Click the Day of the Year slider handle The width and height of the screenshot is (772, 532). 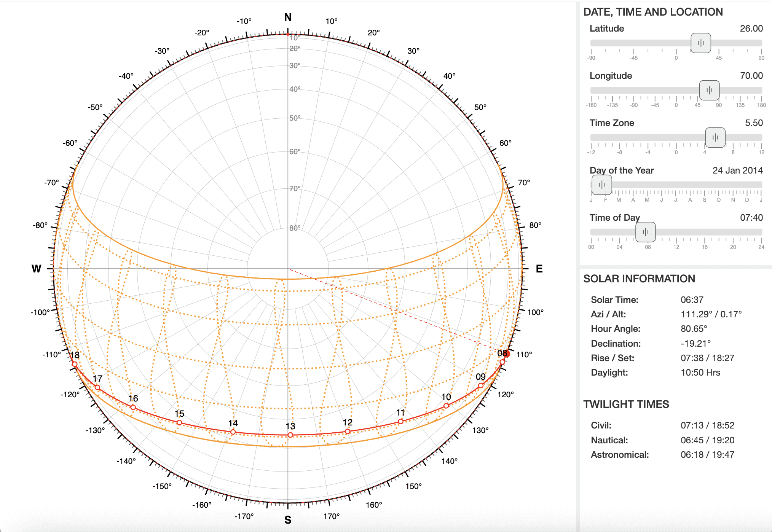601,185
